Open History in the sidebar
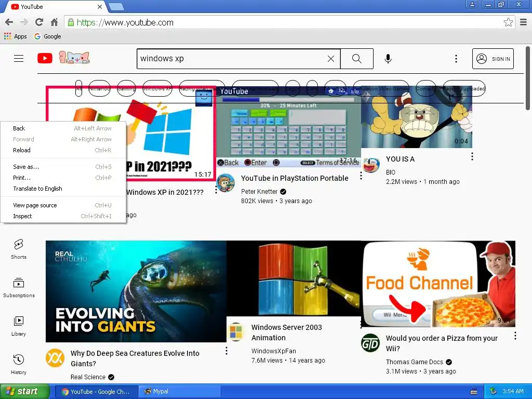This screenshot has height=399, width=532. tap(19, 364)
